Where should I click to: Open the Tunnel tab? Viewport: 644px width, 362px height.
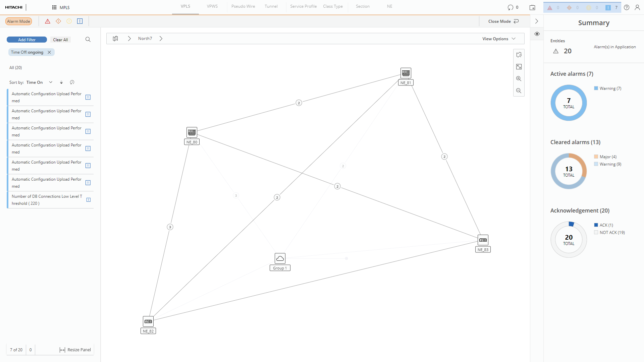271,6
